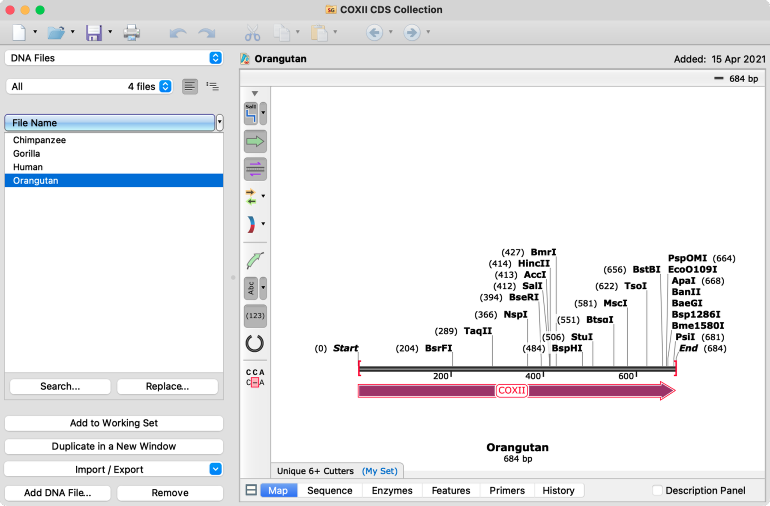This screenshot has width=770, height=506.
Task: Open the All files filter dropdown
Action: tap(89, 86)
